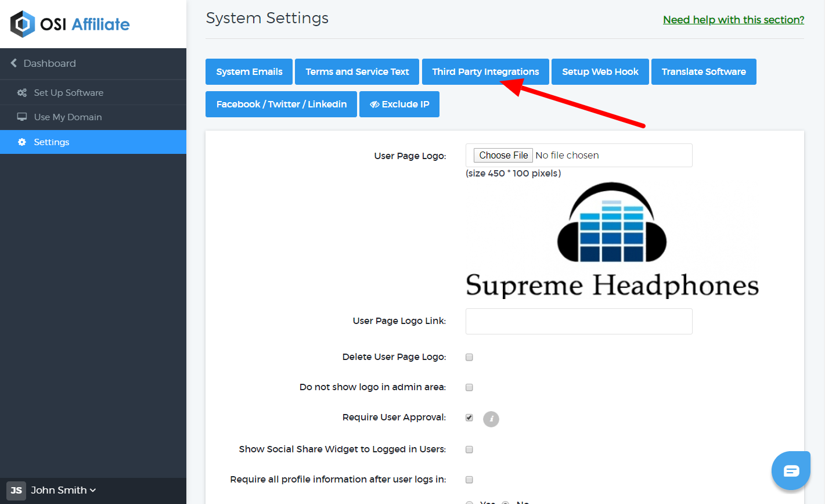825x504 pixels.
Task: Uncheck Require User Approval
Action: (x=469, y=417)
